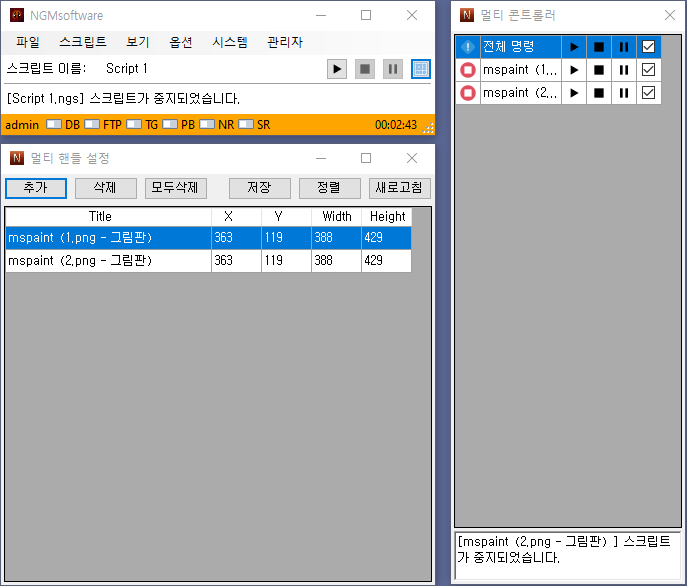Click NGMsoftware app icon in title bar
Viewport: 687px width, 586px height.
(17, 15)
